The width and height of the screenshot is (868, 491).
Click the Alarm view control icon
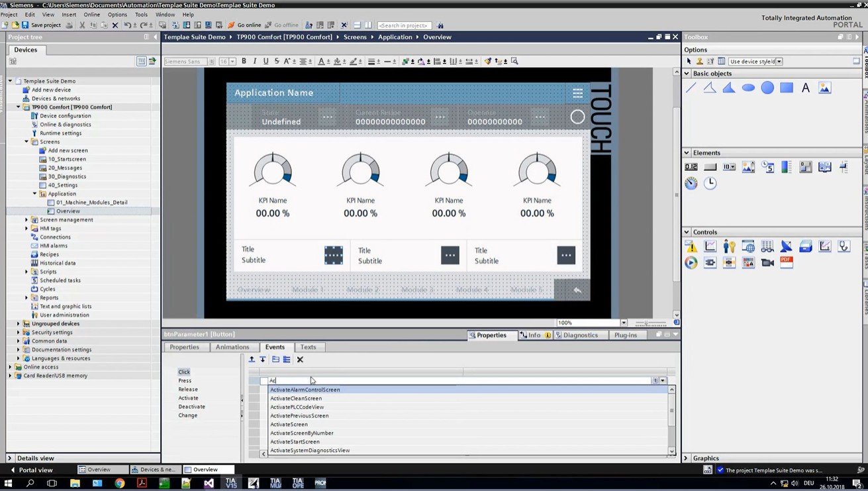click(x=691, y=246)
